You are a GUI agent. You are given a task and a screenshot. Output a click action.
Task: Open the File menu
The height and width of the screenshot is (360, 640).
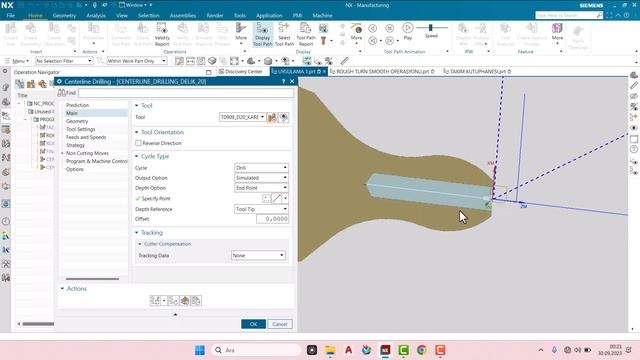(x=10, y=16)
